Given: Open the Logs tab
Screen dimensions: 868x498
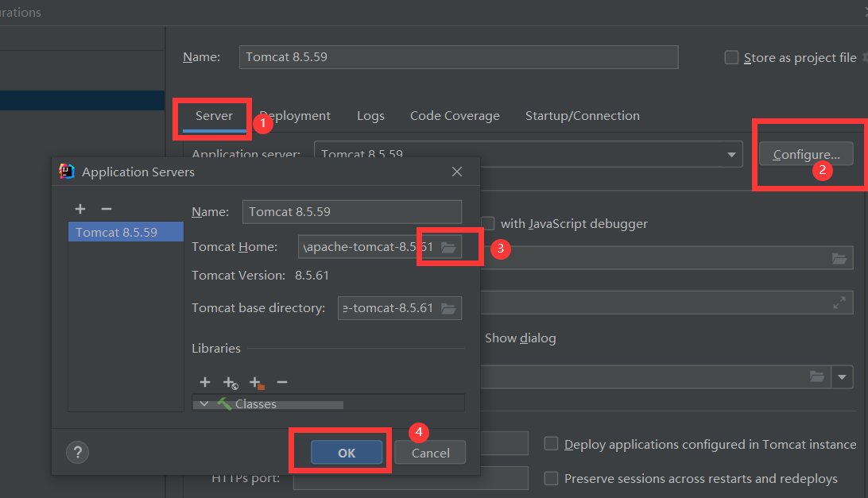Looking at the screenshot, I should (x=370, y=116).
